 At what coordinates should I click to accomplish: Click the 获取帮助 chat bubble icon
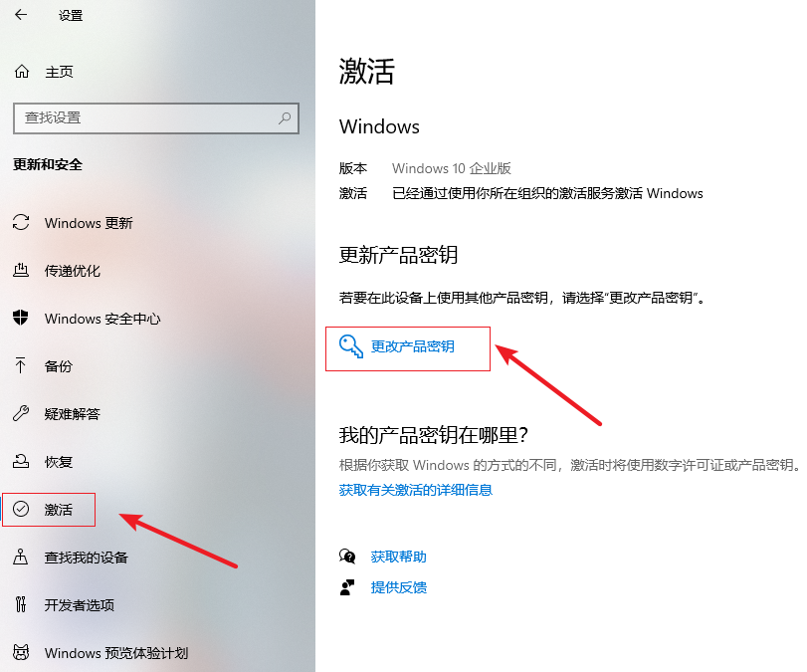347,557
